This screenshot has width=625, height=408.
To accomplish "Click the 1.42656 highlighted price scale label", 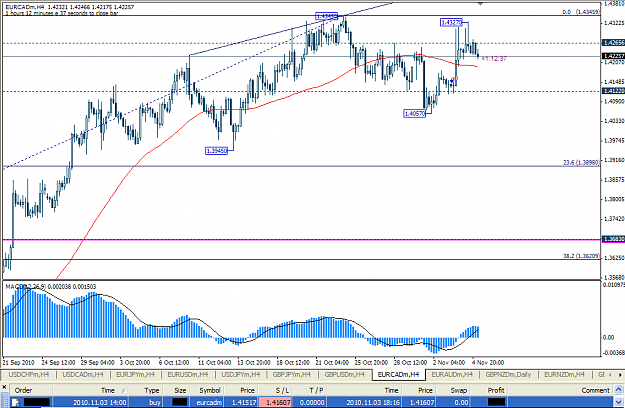I will click(613, 43).
